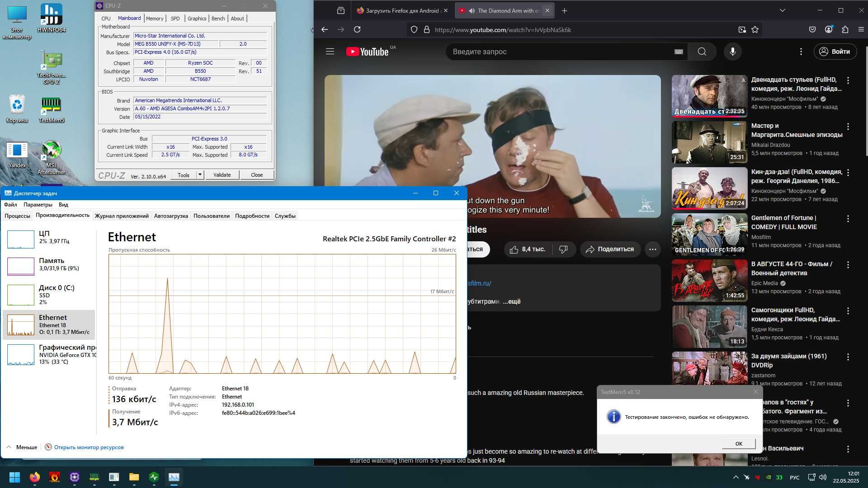Switch to 'Загрузить Firefox для Android' tab
Image resolution: width=868 pixels, height=488 pixels.
click(402, 10)
